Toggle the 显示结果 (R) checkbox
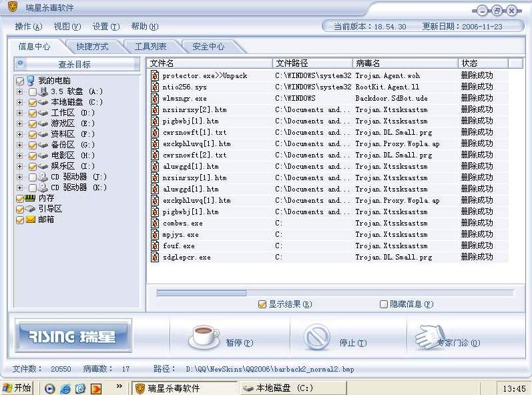Screen dimensions: 532x395 pos(262,304)
